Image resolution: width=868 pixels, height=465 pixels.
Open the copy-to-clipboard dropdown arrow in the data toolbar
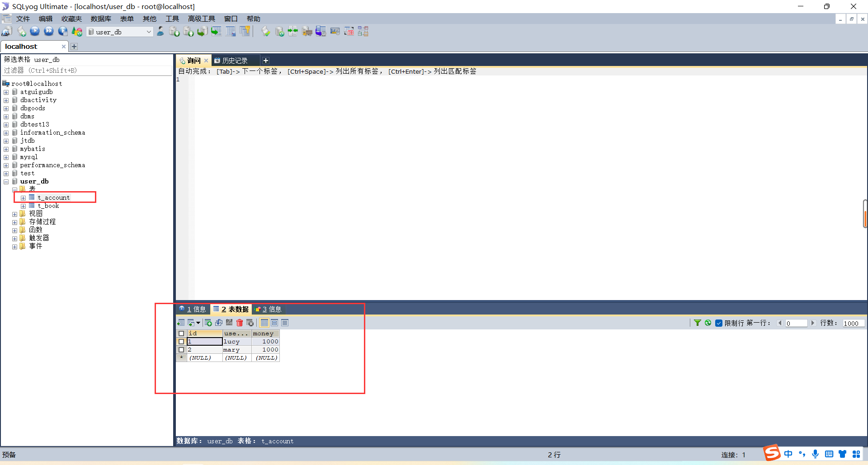[x=198, y=323]
